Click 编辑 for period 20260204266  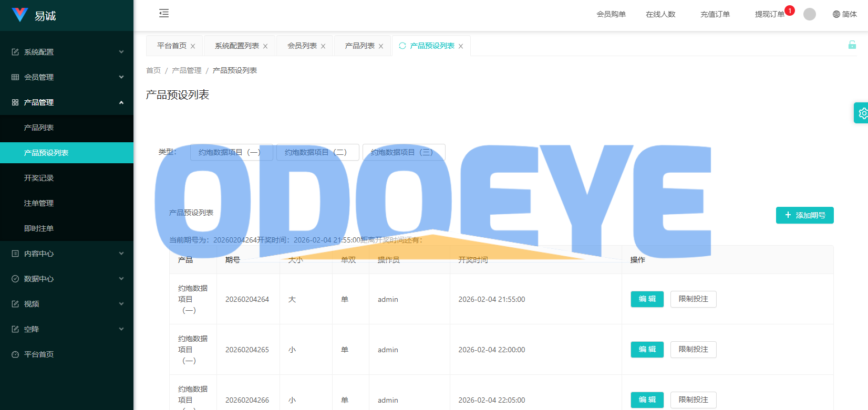pos(647,400)
